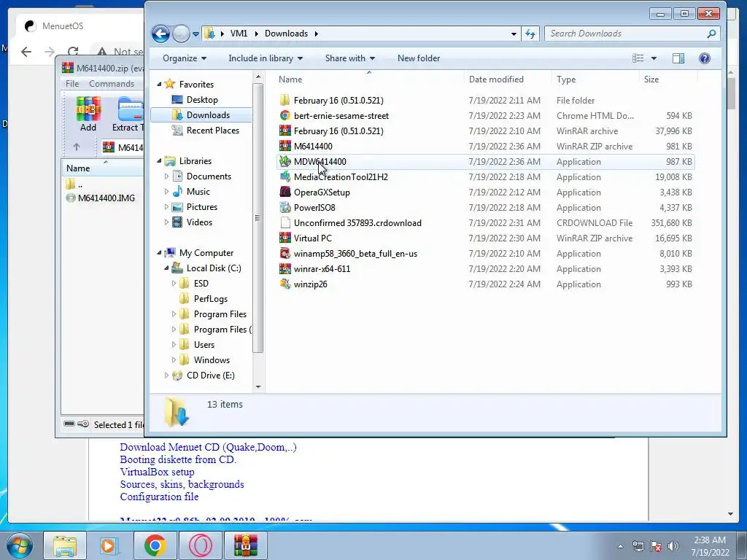Open the WinRAR Commands menu
The width and height of the screenshot is (747, 560).
coord(112,84)
